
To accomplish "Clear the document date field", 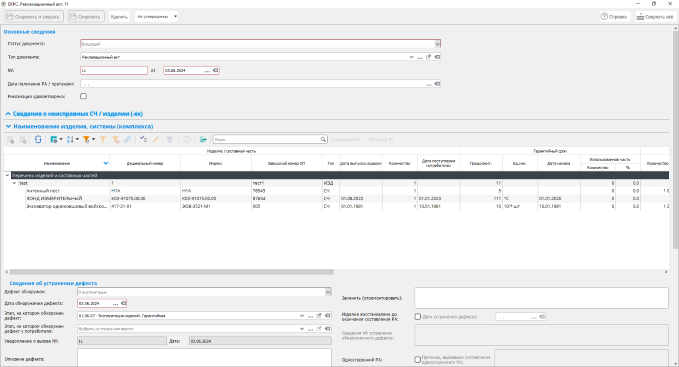I will point(215,70).
